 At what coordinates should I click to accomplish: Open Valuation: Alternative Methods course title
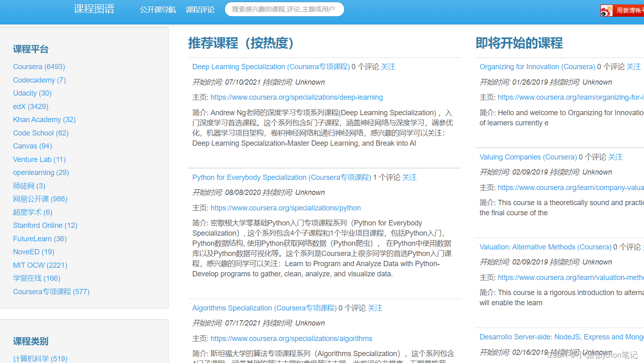pos(545,247)
